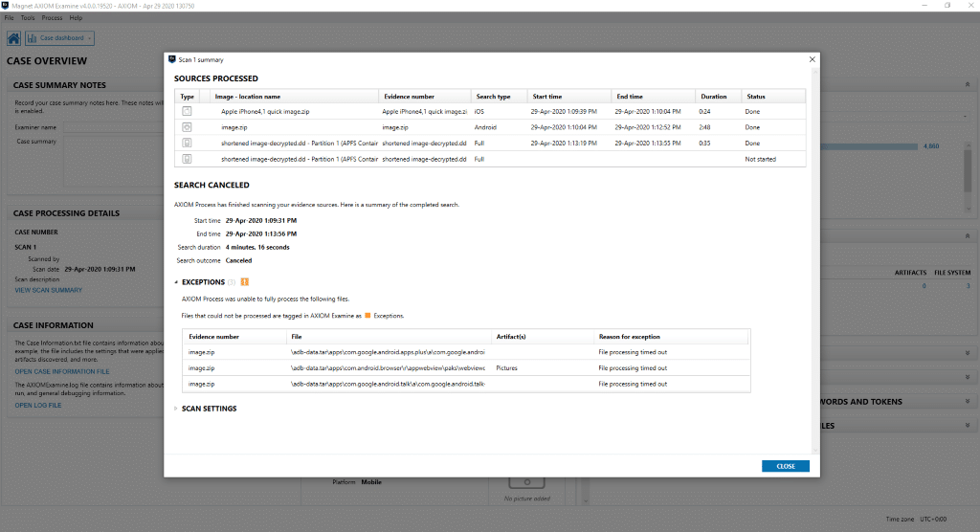The image size is (980, 532).
Task: Expand the KEYWORDS AND TOKENS panel chevron
Action: pos(968,401)
